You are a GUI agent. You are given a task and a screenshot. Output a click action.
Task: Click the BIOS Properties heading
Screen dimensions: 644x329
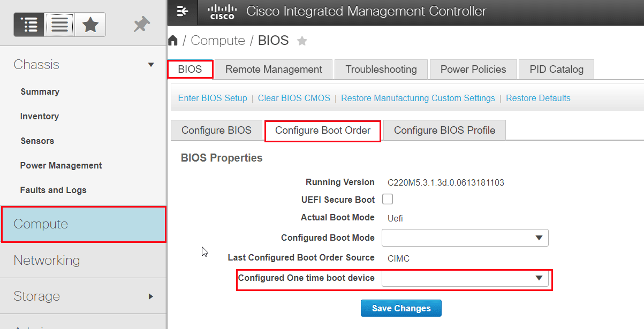(222, 158)
